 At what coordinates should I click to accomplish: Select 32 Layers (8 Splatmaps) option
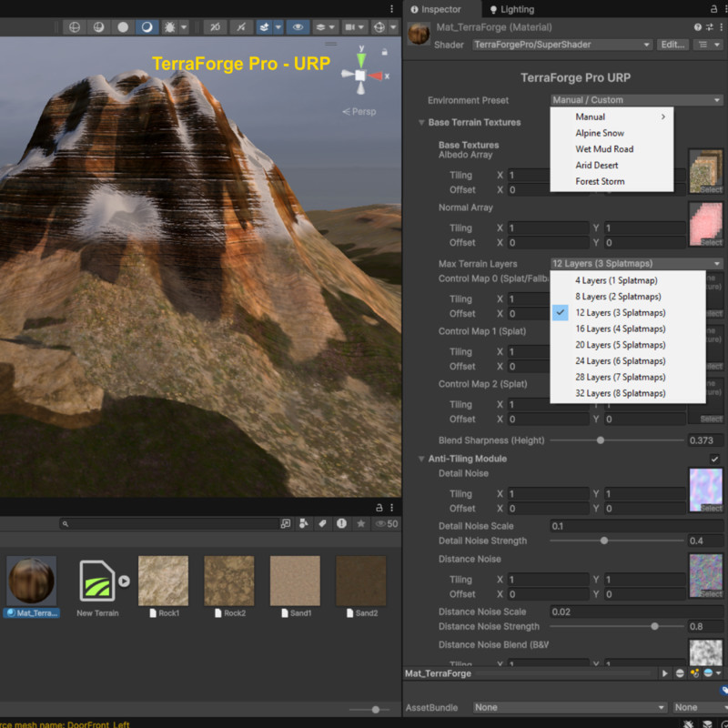pos(628,393)
